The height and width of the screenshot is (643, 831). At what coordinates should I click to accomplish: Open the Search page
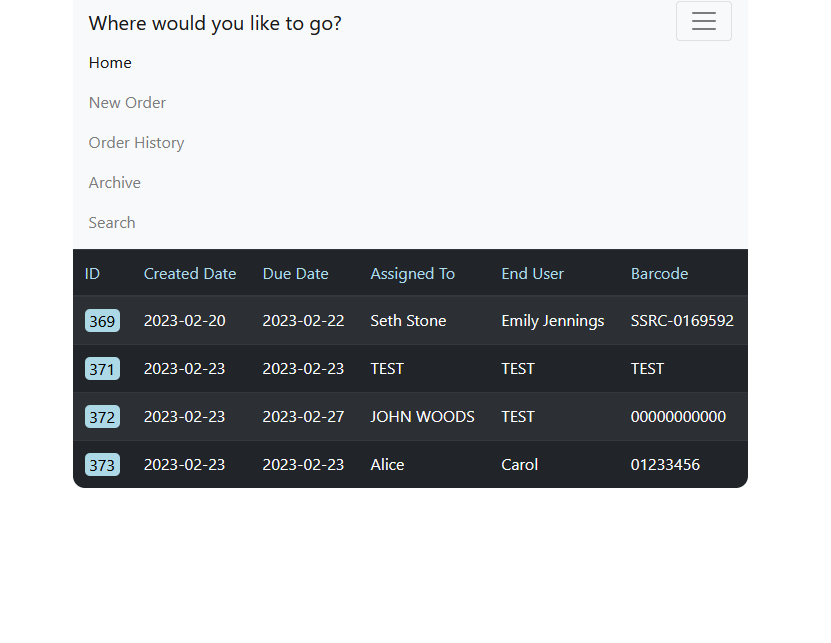111,222
